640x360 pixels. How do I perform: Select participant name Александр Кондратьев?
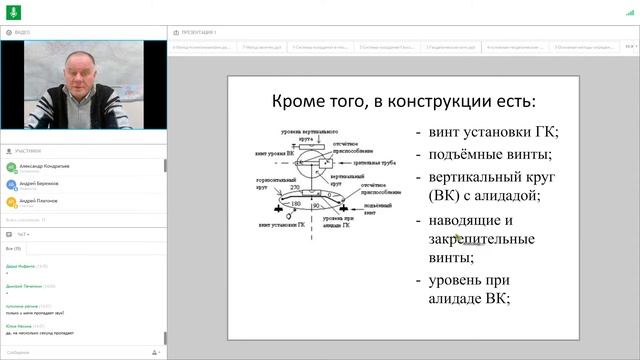coord(44,166)
